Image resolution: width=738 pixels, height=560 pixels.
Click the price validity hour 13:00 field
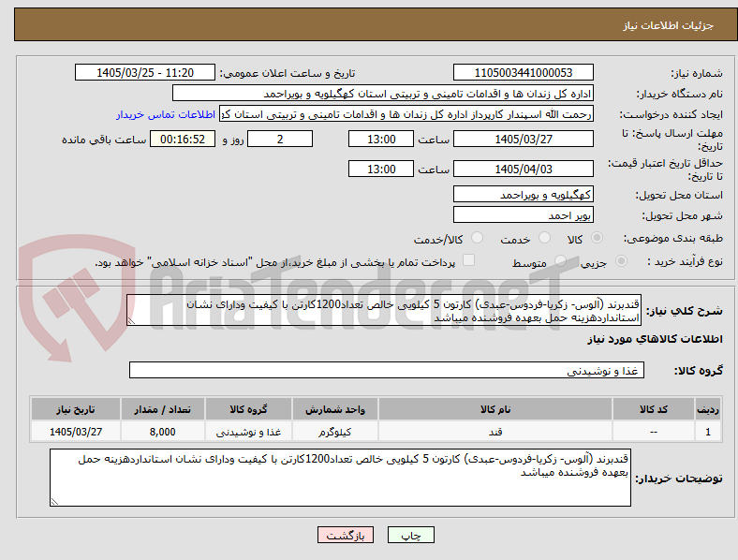pyautogui.click(x=381, y=169)
